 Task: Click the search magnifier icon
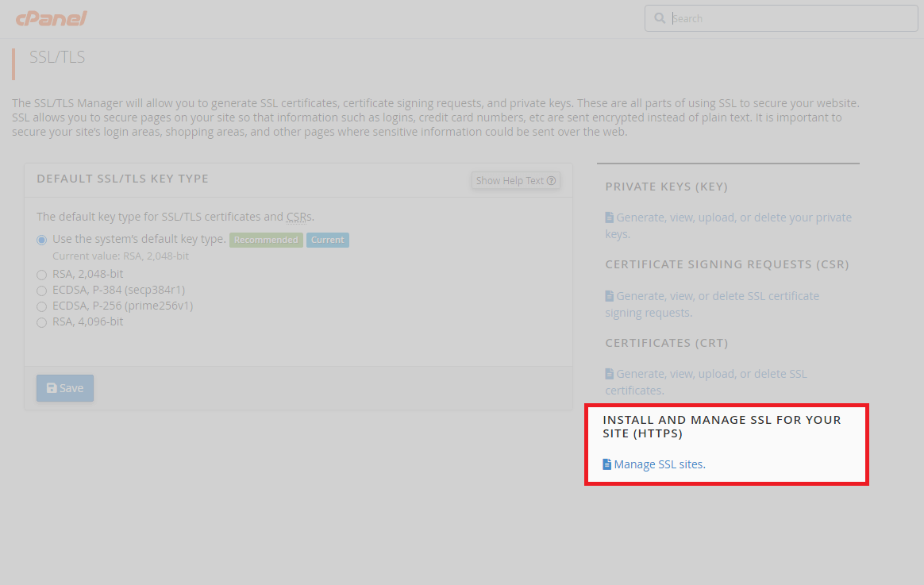point(660,17)
